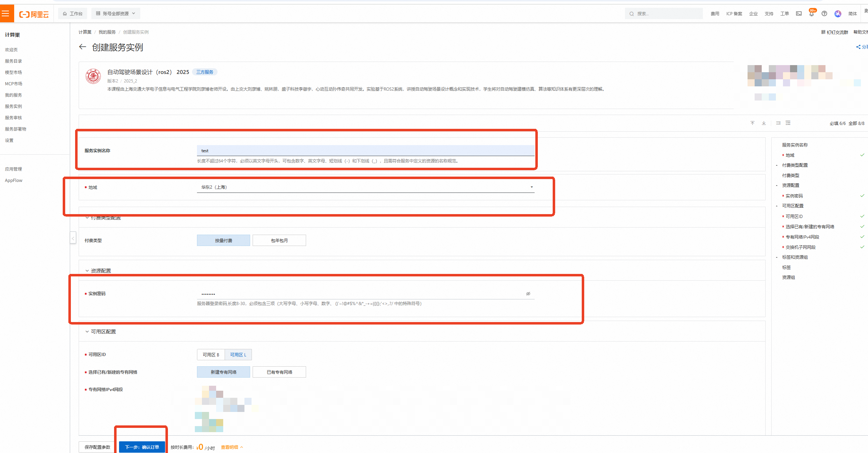868x453 pixels.
Task: Expand 账号全部资源 dropdown in header
Action: (115, 13)
